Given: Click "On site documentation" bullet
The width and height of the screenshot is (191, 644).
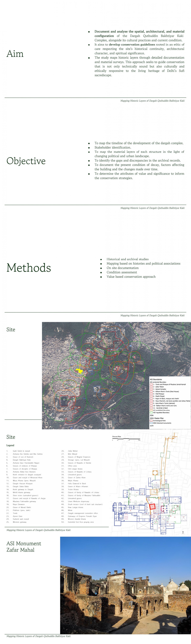Looking at the screenshot, I should point(123,268).
